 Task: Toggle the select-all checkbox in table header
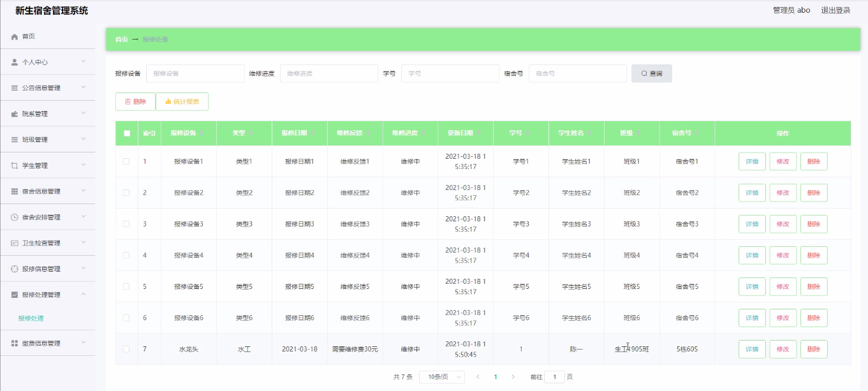pos(127,133)
